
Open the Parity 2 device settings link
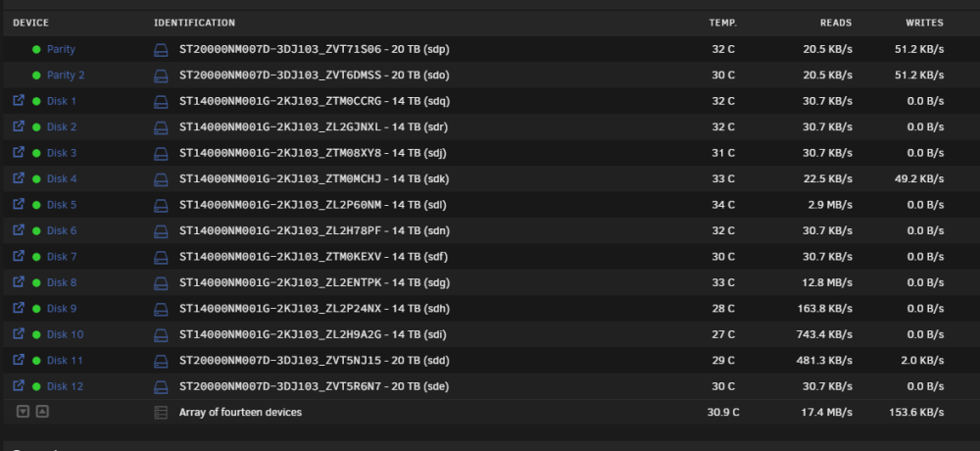[x=66, y=75]
